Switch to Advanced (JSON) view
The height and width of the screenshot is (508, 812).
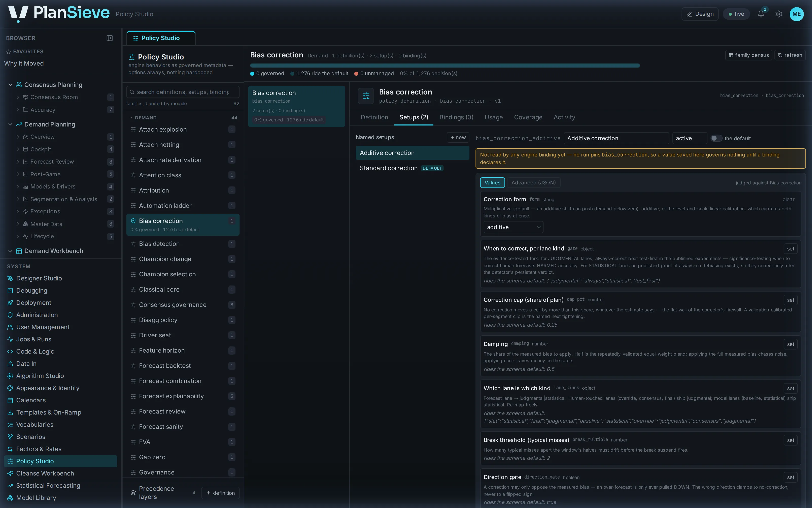[533, 182]
